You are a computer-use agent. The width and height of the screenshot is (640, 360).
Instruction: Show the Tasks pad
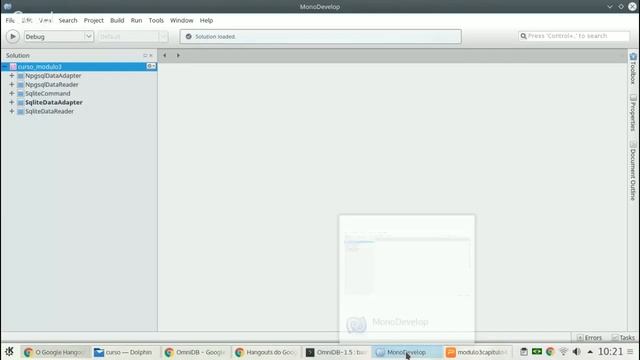pos(623,338)
